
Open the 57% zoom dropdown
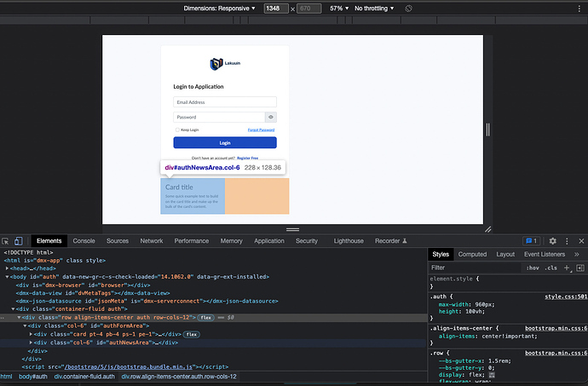(339, 9)
